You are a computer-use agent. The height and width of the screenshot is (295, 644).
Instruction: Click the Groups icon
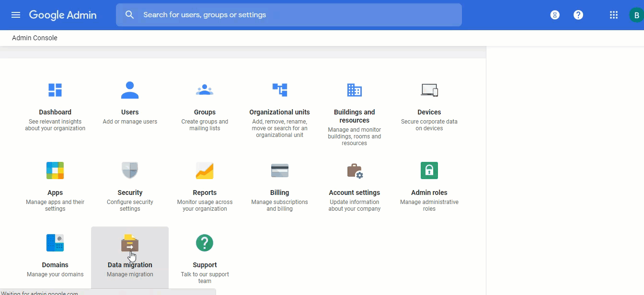tap(205, 90)
